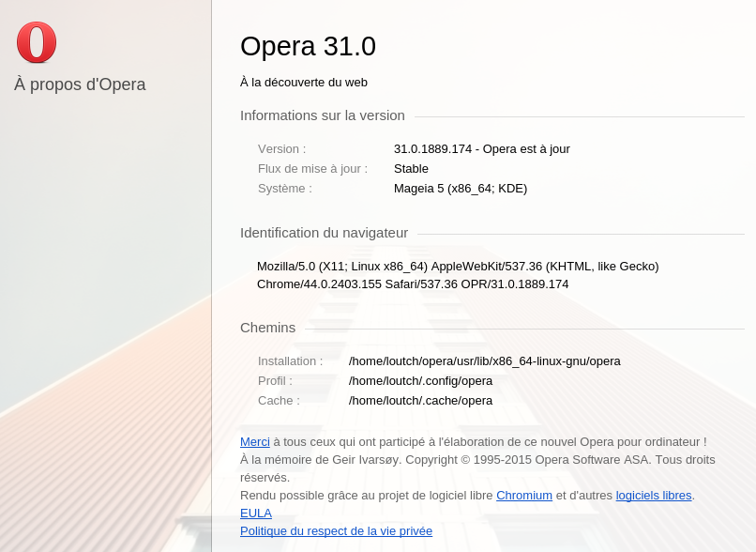Click the Opera 31.0 heading

tap(308, 46)
